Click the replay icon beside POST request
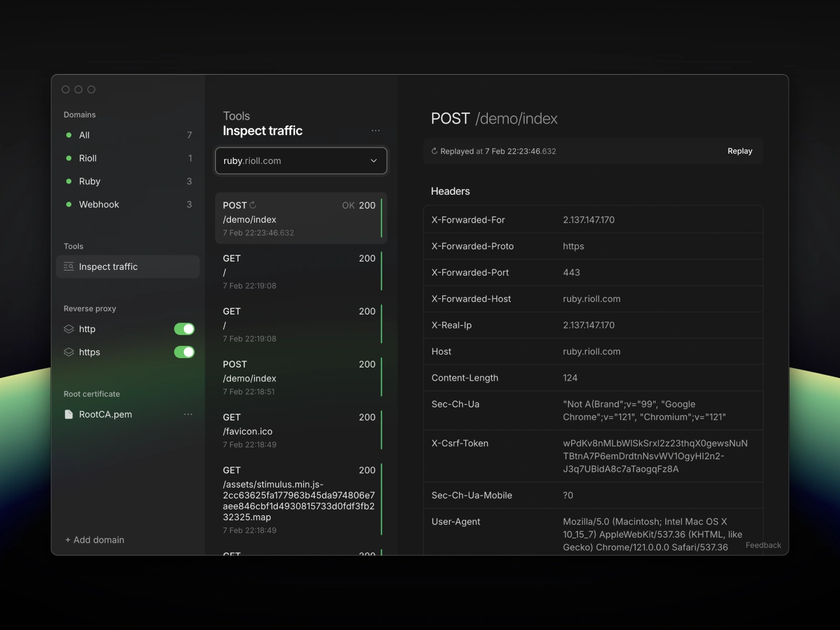 click(253, 205)
